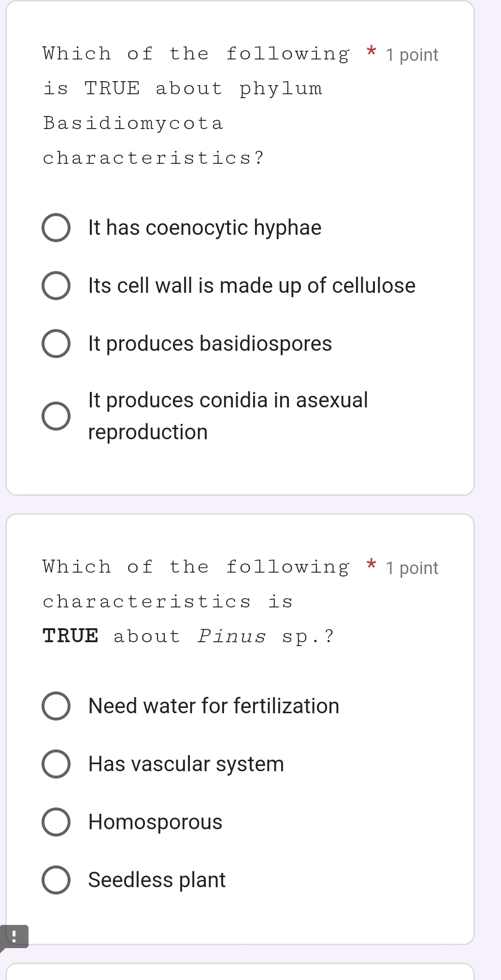Click the italic word 'Pinus' in title

232,636
